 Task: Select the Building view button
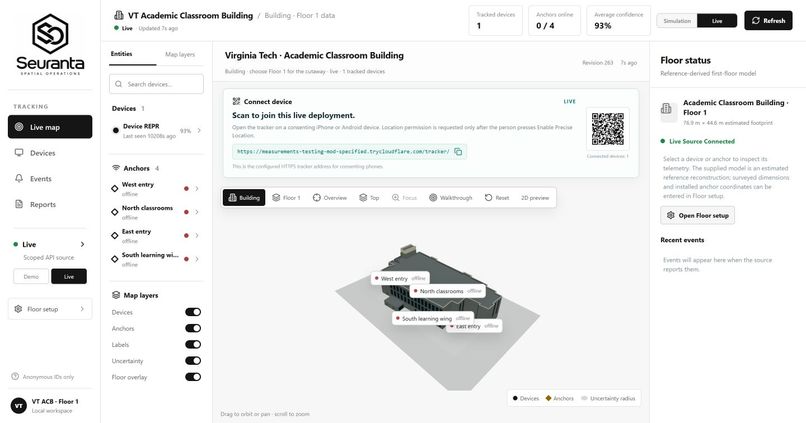pyautogui.click(x=244, y=197)
